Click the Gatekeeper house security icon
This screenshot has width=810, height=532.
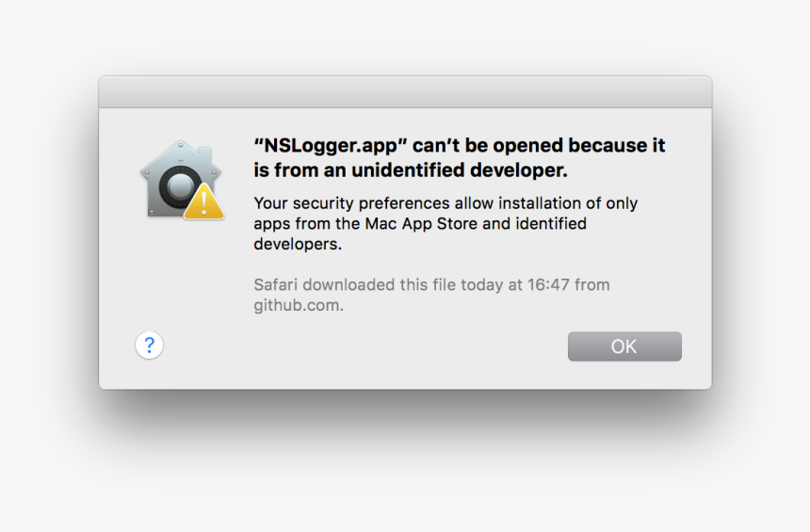182,179
